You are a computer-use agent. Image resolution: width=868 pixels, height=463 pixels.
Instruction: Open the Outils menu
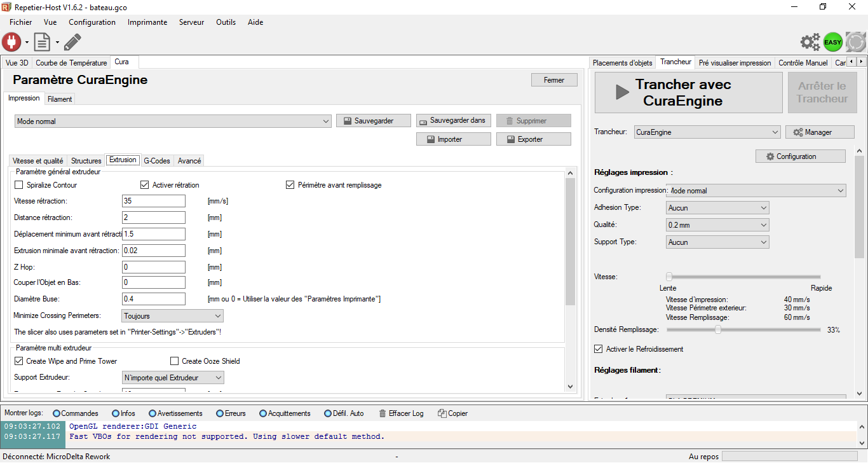click(x=226, y=22)
